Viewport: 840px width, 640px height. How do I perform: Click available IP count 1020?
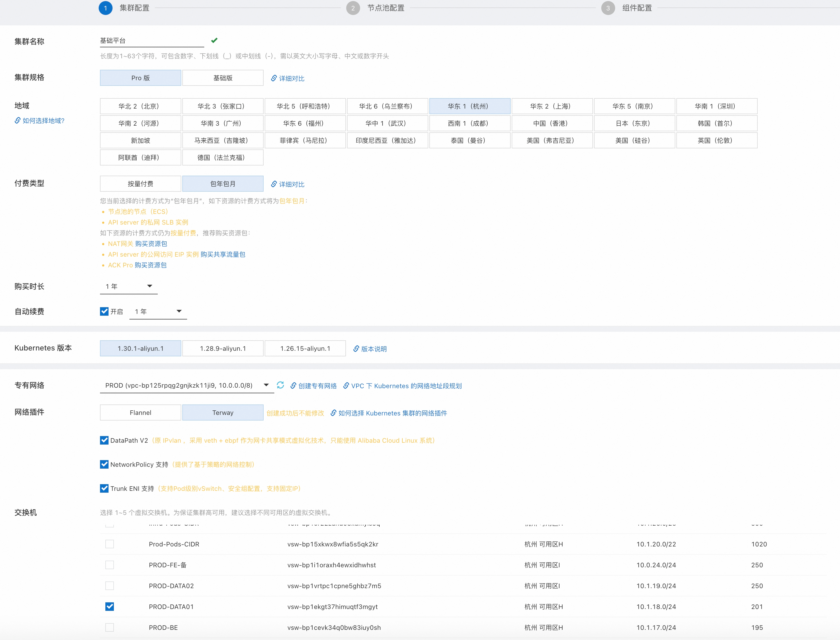click(759, 544)
